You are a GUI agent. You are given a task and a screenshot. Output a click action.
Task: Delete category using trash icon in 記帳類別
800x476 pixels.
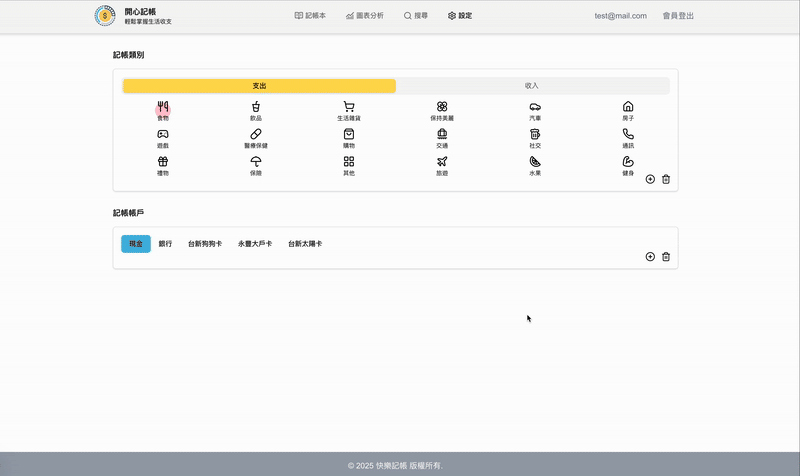666,179
